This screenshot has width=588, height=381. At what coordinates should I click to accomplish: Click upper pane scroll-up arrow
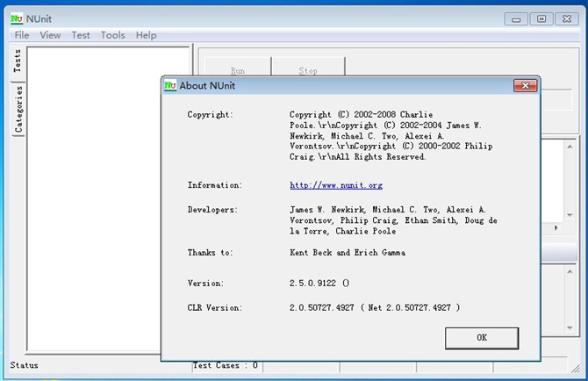570,147
